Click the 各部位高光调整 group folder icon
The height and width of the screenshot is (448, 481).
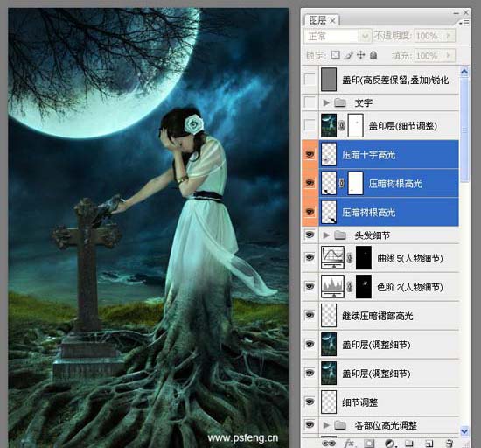point(340,425)
